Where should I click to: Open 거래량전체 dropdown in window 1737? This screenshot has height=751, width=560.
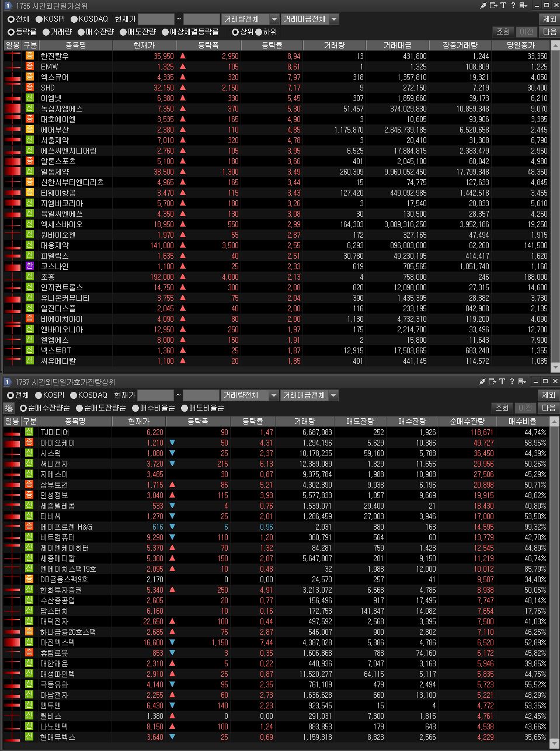pos(249,395)
